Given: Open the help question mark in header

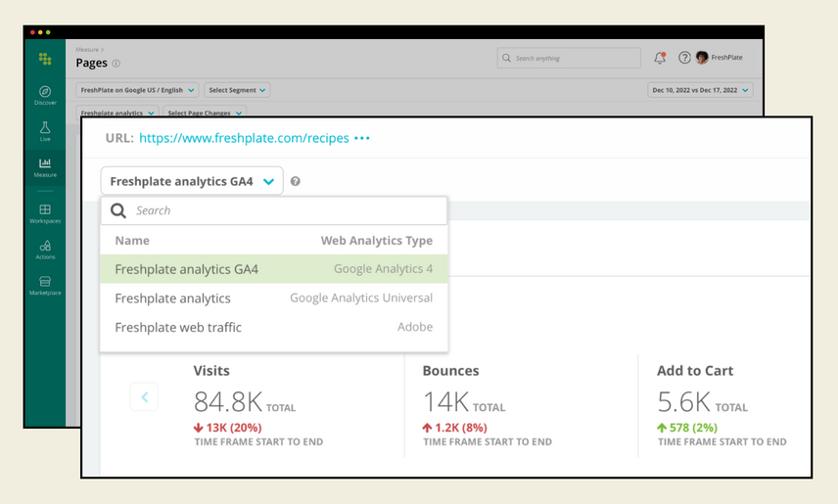Looking at the screenshot, I should [684, 58].
